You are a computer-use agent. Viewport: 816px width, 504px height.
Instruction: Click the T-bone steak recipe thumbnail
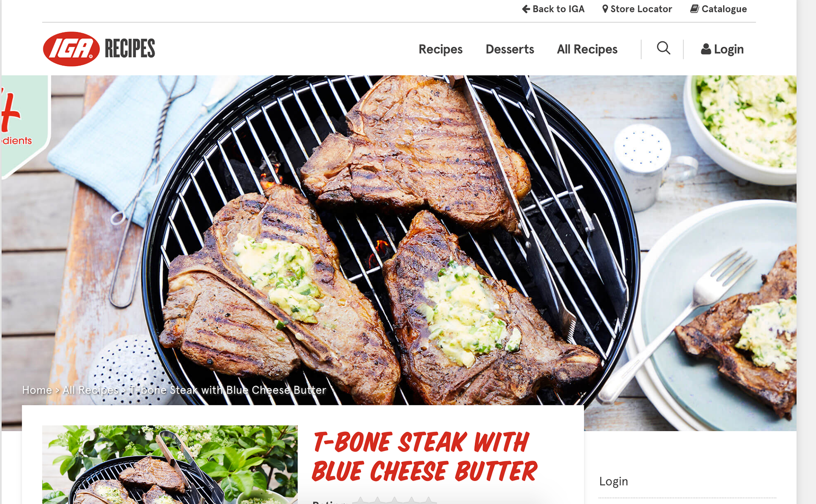[x=170, y=465]
